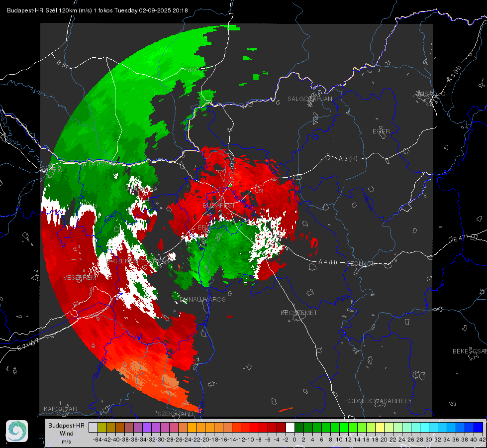
Task: Click the swirl weather service logo
Action: click(x=17, y=431)
